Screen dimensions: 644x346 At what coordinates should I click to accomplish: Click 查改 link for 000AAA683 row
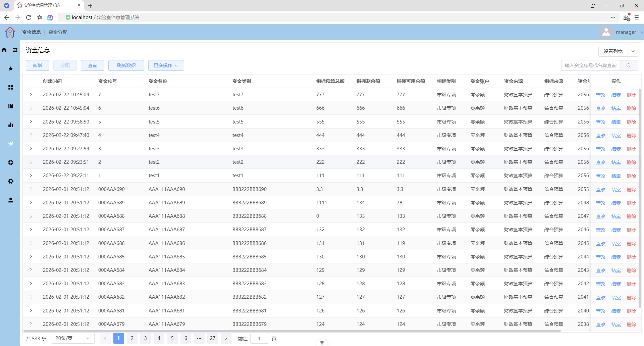pyautogui.click(x=601, y=284)
